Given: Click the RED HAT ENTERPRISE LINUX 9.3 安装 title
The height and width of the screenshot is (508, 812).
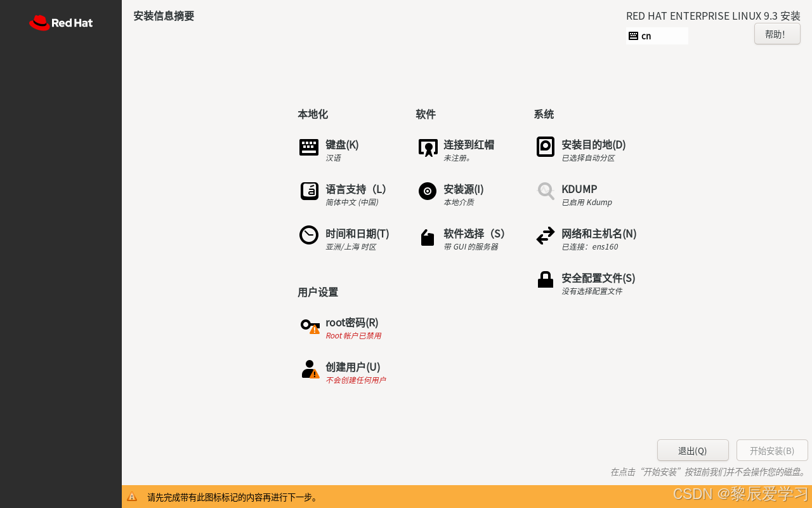Looking at the screenshot, I should coord(713,16).
